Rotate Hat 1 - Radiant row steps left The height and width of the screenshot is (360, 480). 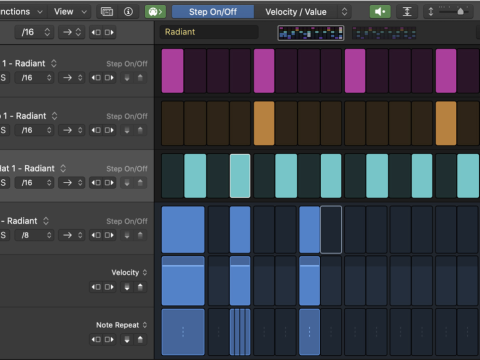click(96, 183)
